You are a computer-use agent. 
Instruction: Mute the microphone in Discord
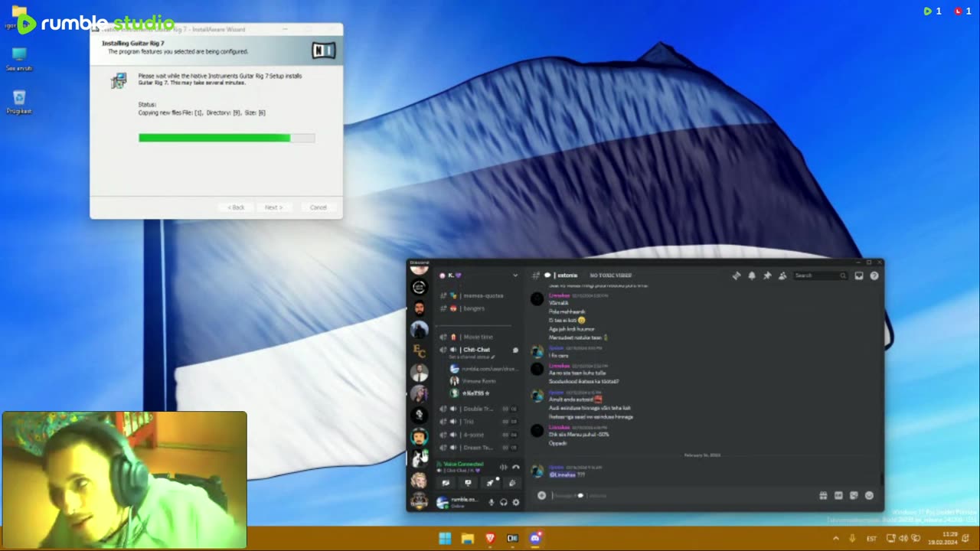tap(492, 503)
